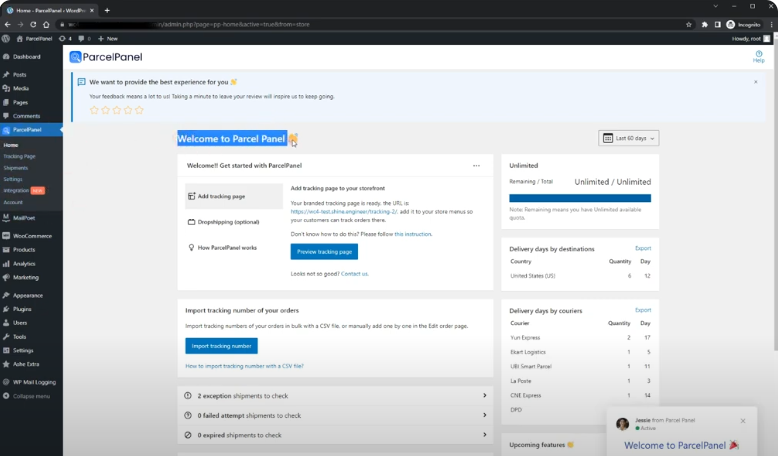
Task: Click ParcelPanel site name in admin bar
Action: pos(34,38)
